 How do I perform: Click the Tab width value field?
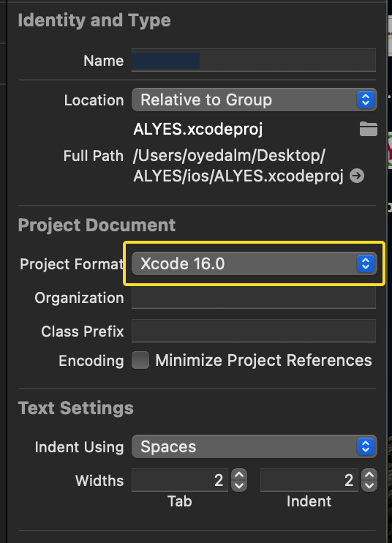[180, 480]
